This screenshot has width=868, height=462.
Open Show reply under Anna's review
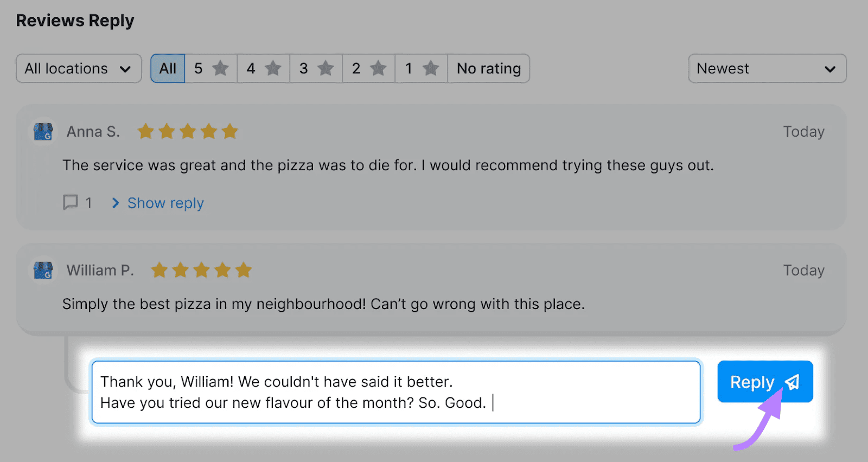click(x=165, y=203)
